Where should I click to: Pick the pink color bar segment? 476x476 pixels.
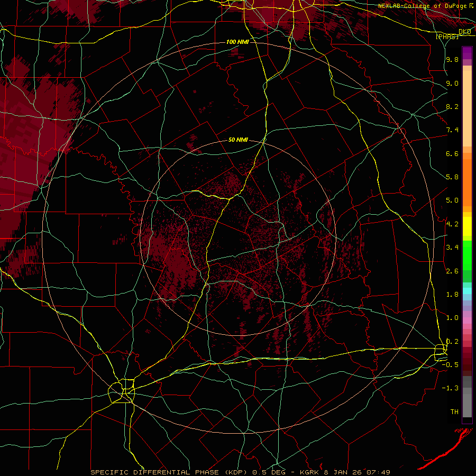(467, 321)
